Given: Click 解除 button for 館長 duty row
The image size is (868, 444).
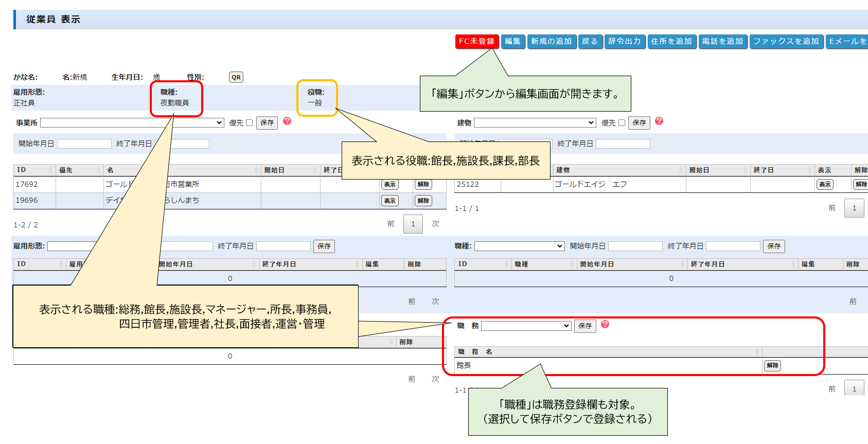Looking at the screenshot, I should [x=772, y=366].
